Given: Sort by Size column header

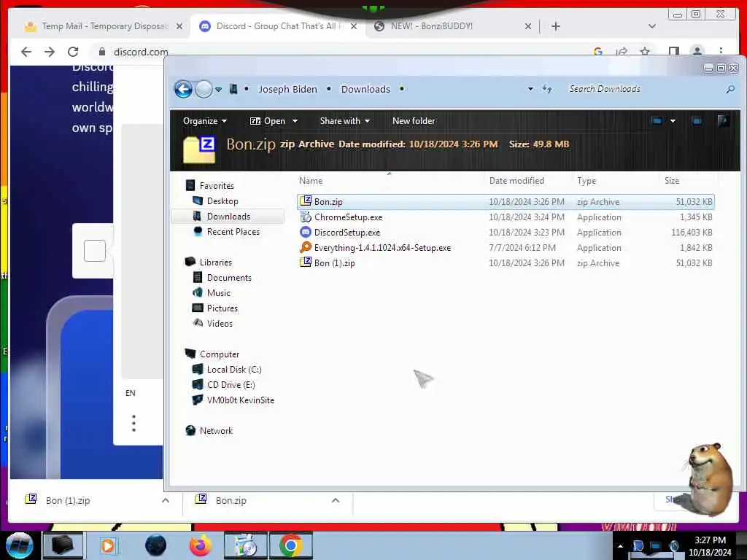Looking at the screenshot, I should [672, 181].
